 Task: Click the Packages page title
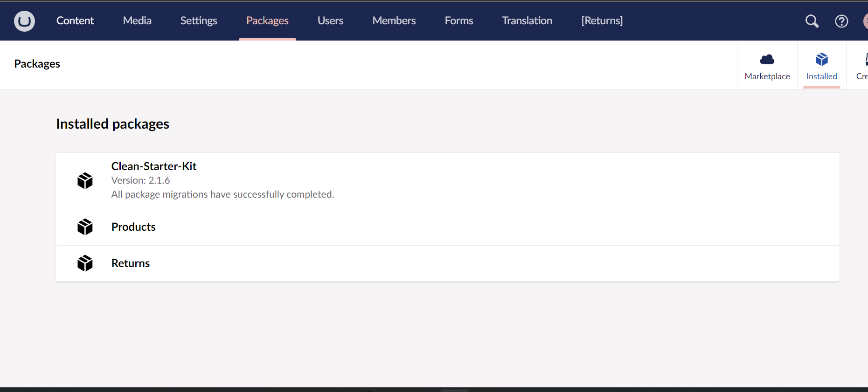(x=37, y=64)
